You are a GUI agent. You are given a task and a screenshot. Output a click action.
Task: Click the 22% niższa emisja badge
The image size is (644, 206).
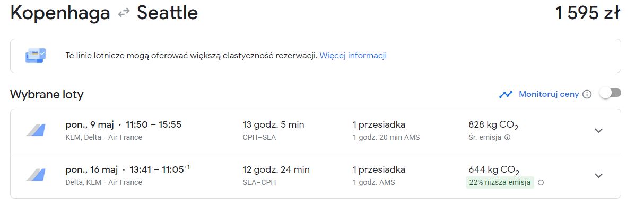point(500,183)
